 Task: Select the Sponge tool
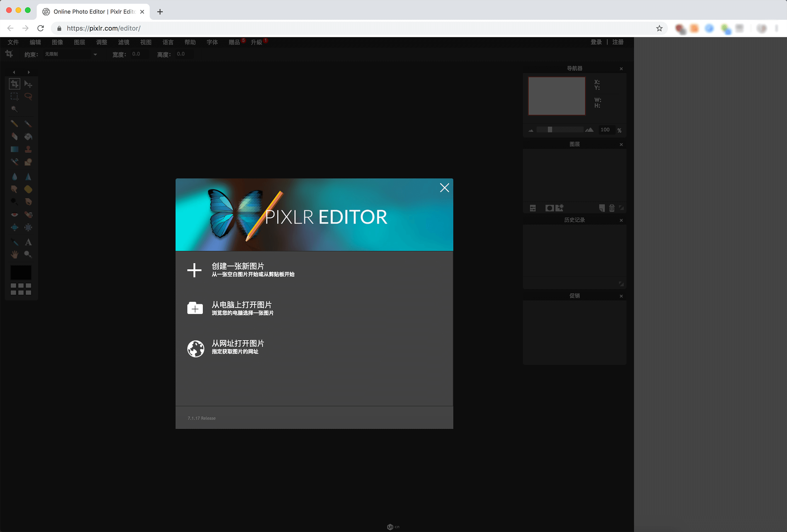click(x=28, y=189)
